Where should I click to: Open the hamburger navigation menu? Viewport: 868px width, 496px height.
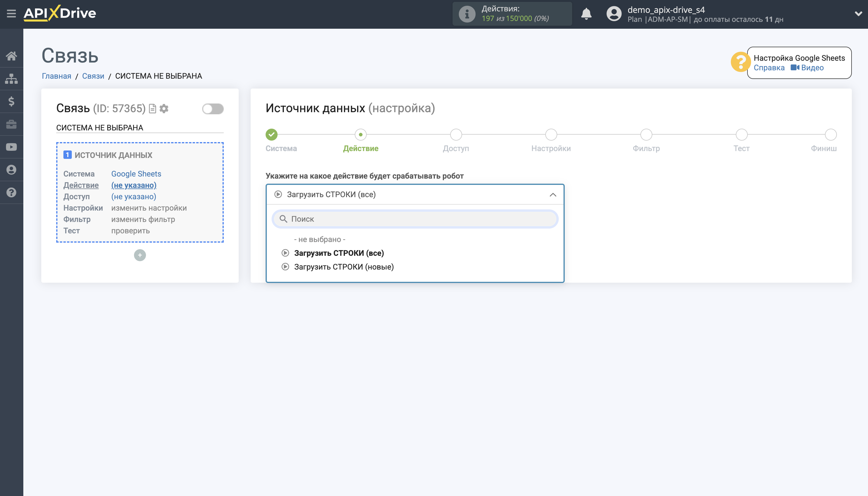point(11,13)
